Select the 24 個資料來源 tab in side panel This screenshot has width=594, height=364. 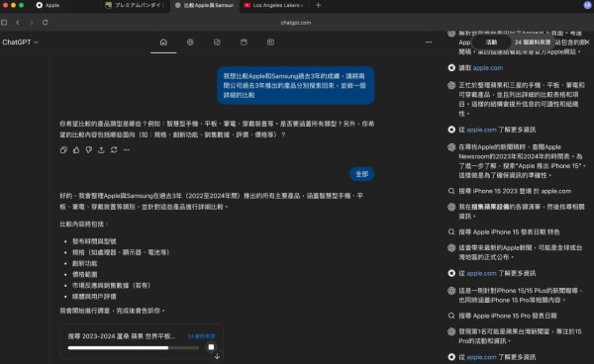[533, 43]
